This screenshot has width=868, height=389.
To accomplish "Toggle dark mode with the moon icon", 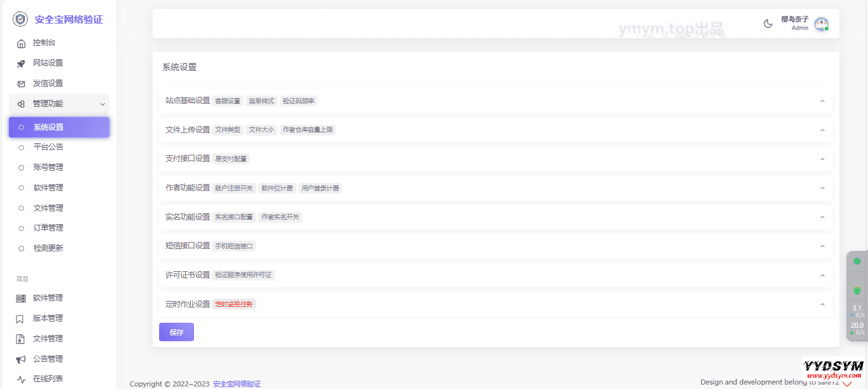I will tap(768, 24).
